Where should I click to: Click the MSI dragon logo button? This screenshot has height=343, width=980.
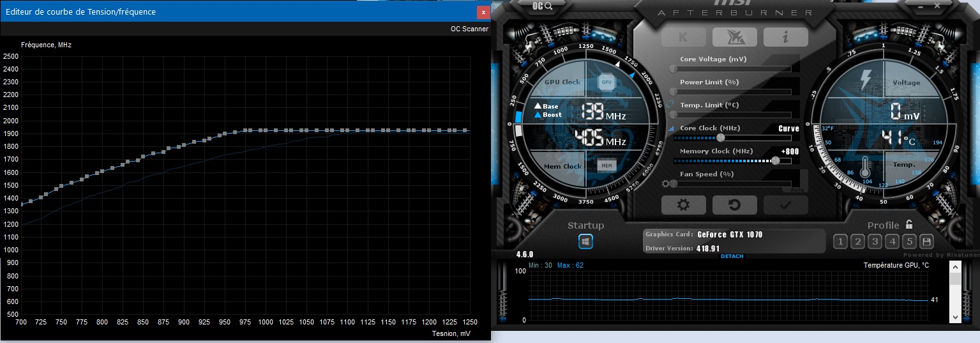[x=734, y=37]
